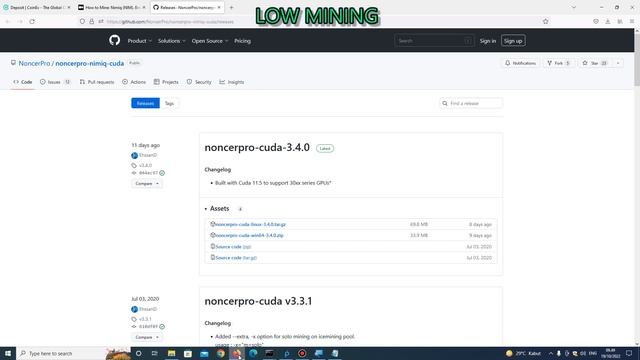Launch Chrome from the taskbar

[x=221, y=353]
